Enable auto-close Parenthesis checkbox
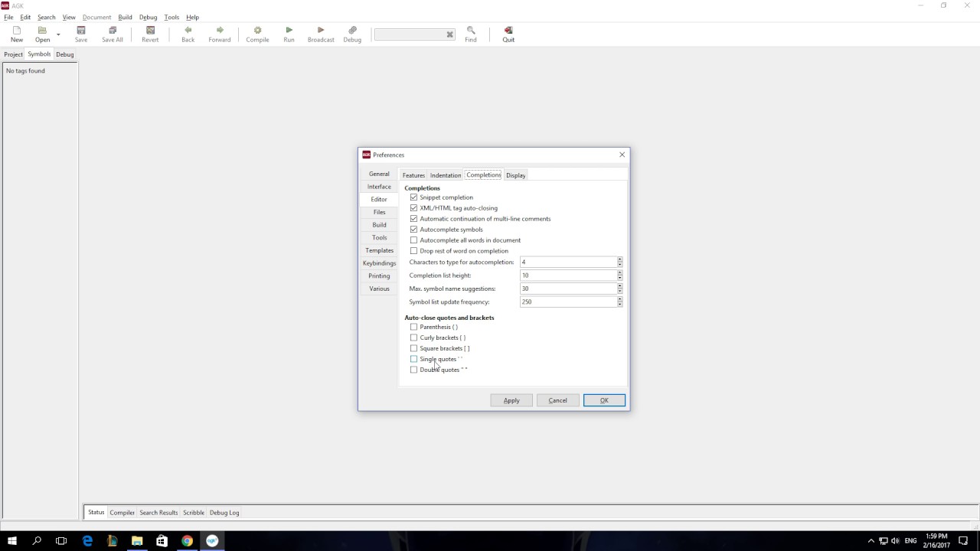This screenshot has height=551, width=980. coord(414,327)
